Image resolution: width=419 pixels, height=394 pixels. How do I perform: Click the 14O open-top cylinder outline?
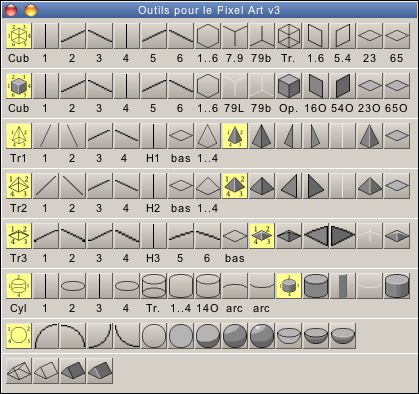click(208, 286)
